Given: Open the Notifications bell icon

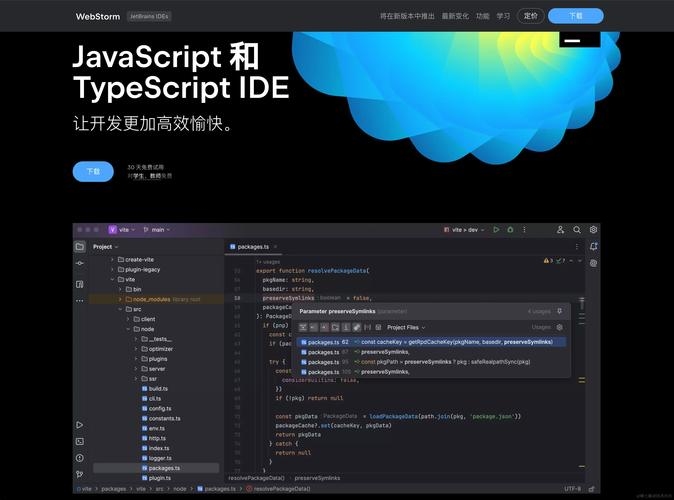Looking at the screenshot, I should pyautogui.click(x=593, y=246).
